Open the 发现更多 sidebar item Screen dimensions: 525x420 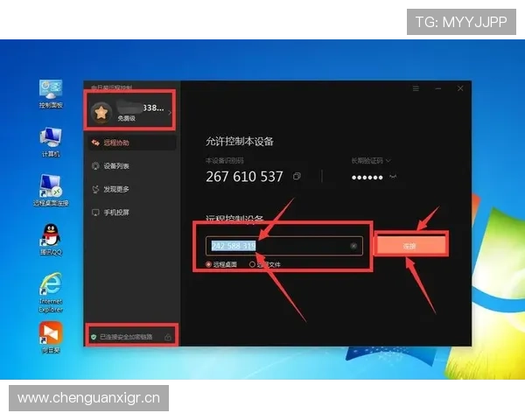[110, 189]
